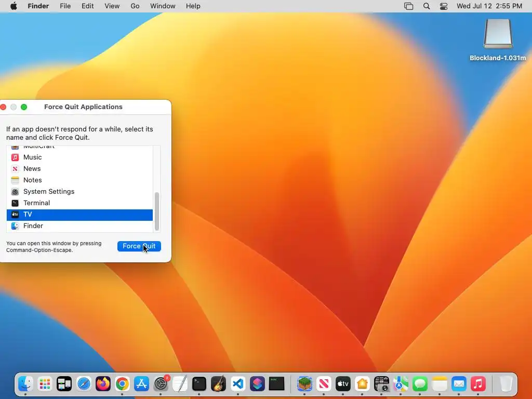Open Apple TV from the dock
Image resolution: width=532 pixels, height=399 pixels.
click(343, 384)
